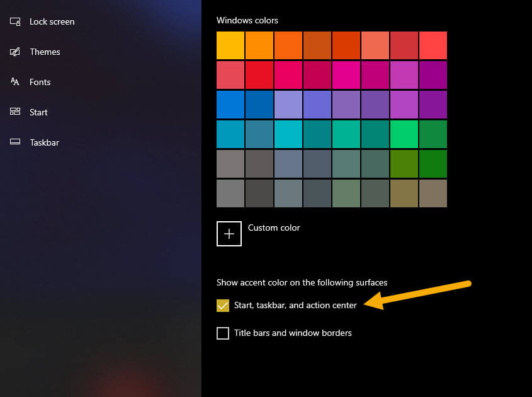This screenshot has height=397, width=532.
Task: Choose the salmon coral swatch in first row
Action: point(375,45)
